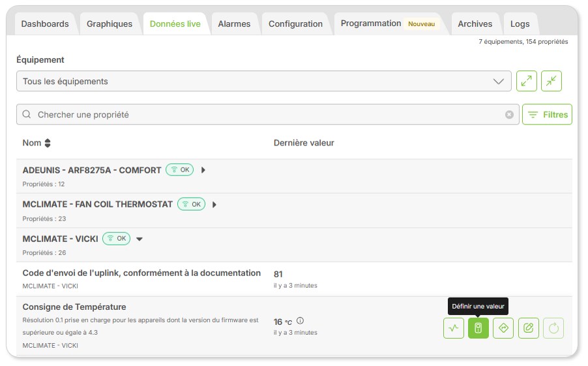Click OK status badge of MCLIMATE - VICKI
Image resolution: width=588 pixels, height=366 pixels.
(x=117, y=238)
